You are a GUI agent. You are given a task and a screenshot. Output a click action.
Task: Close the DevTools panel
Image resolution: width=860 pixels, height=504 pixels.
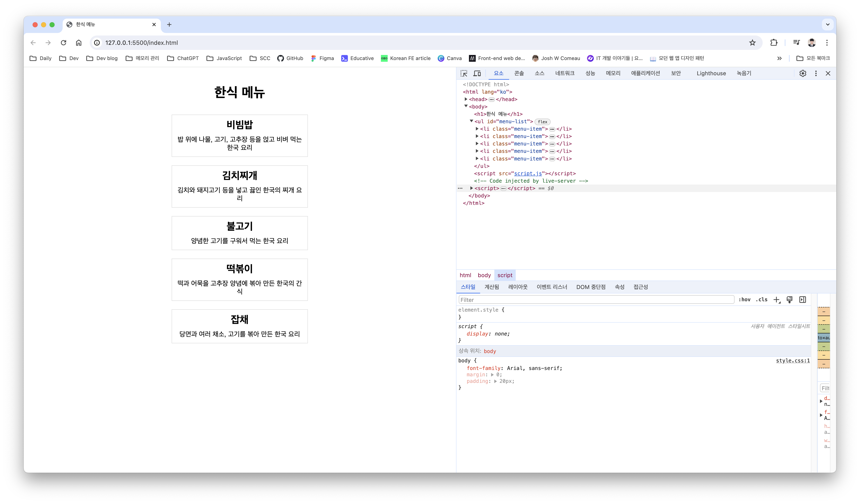click(x=828, y=73)
